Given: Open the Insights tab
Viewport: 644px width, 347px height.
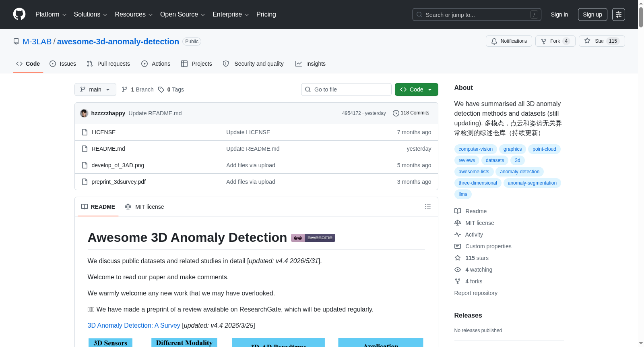Looking at the screenshot, I should coord(310,64).
